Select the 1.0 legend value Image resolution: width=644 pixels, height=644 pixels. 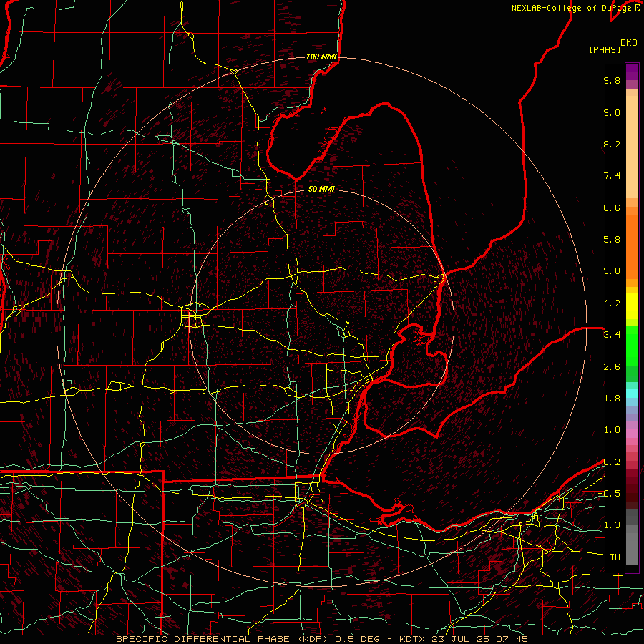point(612,430)
